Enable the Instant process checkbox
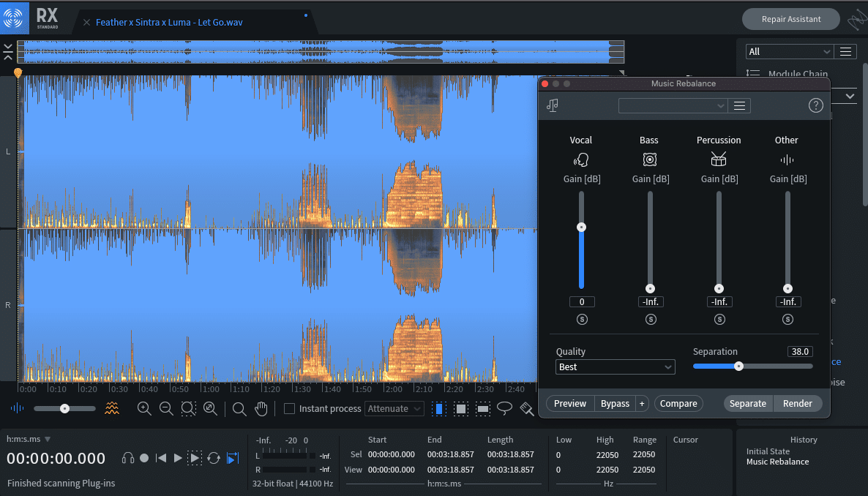Screen dimensions: 868x496 (289, 408)
